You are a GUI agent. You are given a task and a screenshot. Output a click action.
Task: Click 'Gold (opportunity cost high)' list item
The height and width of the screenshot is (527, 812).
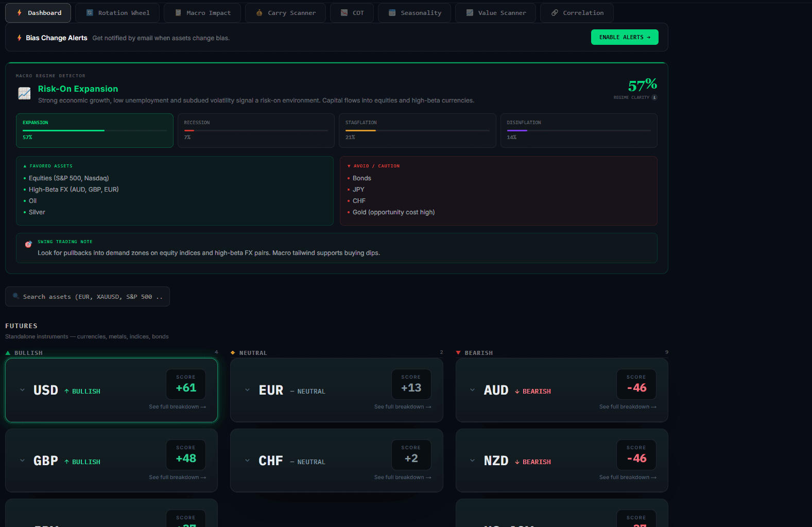(x=393, y=212)
